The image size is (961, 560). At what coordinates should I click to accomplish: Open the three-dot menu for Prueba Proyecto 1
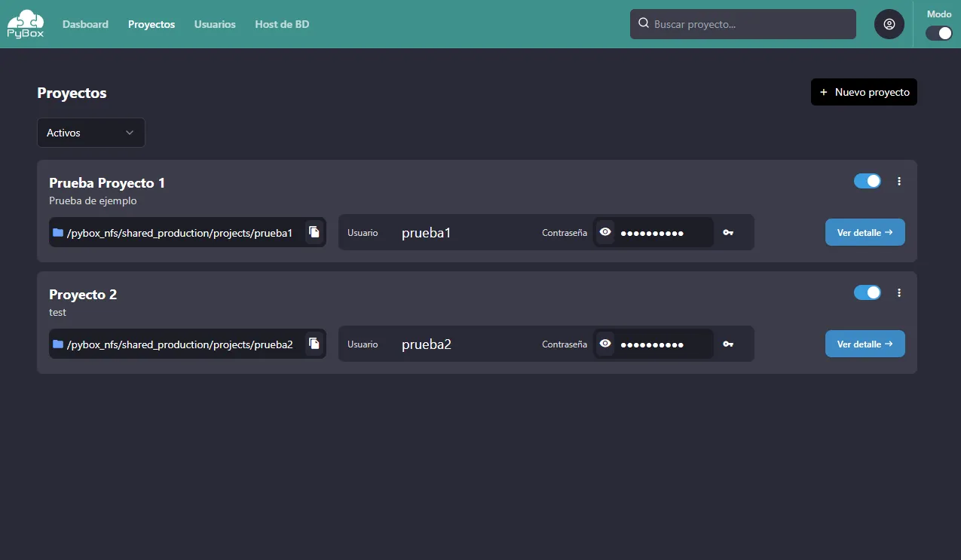pyautogui.click(x=899, y=181)
